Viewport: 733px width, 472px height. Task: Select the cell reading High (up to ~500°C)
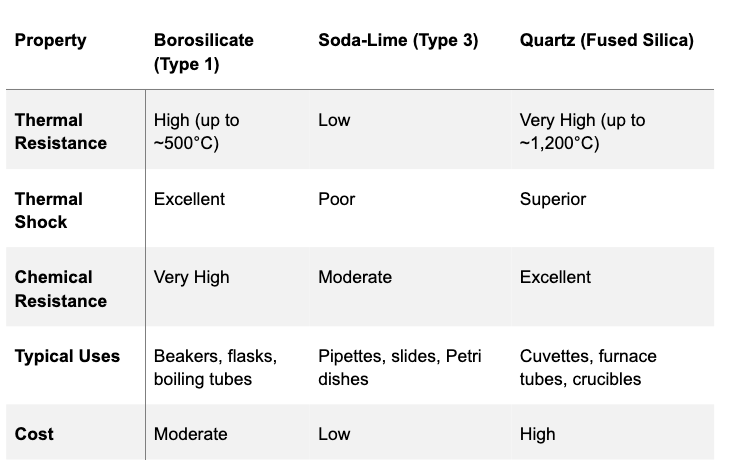196,131
